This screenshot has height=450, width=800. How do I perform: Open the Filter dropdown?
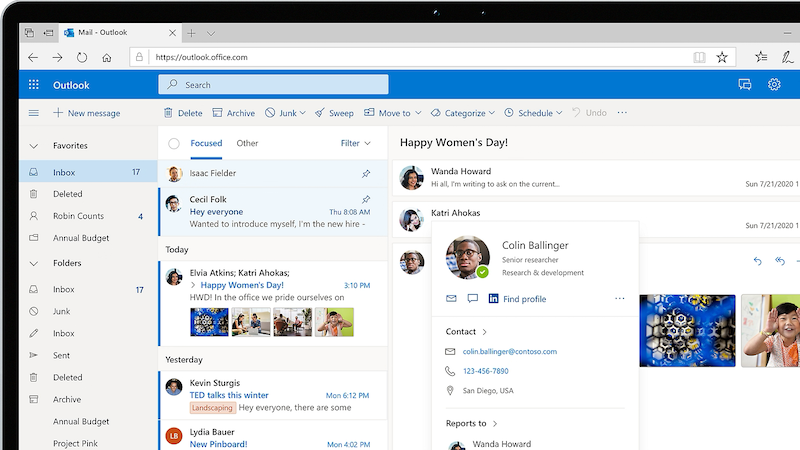(356, 143)
